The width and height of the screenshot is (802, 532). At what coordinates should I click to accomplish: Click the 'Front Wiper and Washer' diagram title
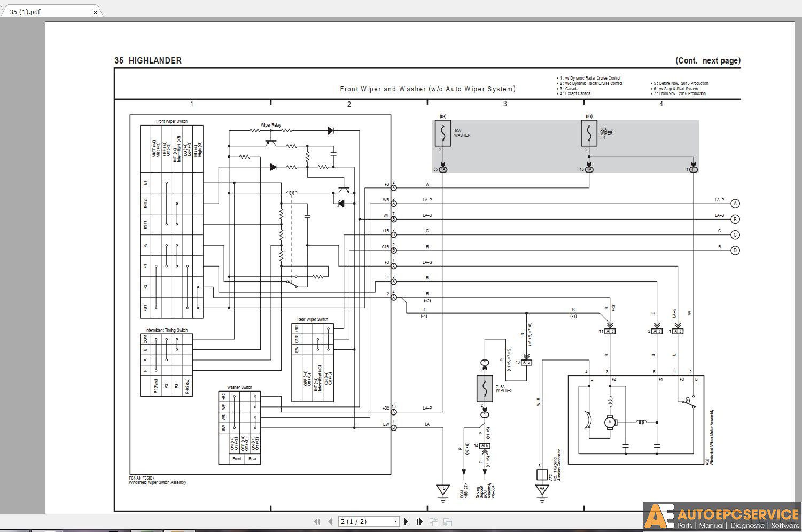point(428,89)
